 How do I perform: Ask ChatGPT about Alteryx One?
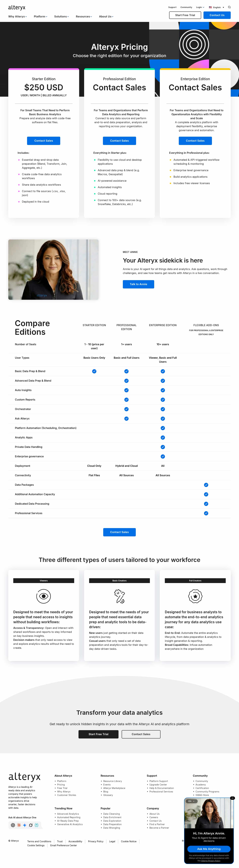coord(13,825)
